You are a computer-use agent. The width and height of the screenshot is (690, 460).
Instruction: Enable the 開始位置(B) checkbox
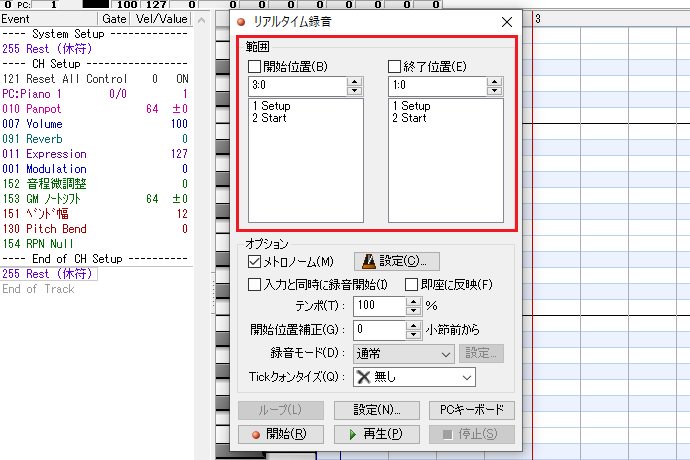point(256,67)
